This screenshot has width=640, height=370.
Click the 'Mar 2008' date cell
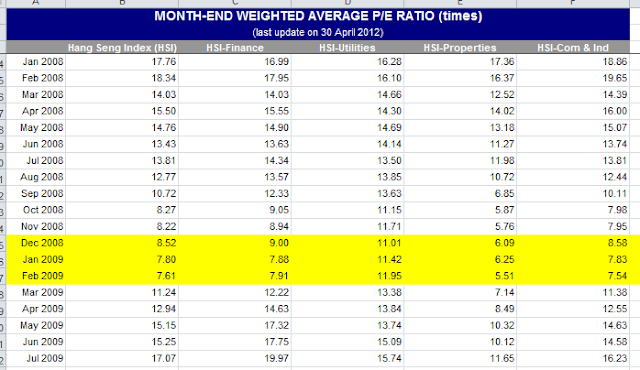(36, 95)
